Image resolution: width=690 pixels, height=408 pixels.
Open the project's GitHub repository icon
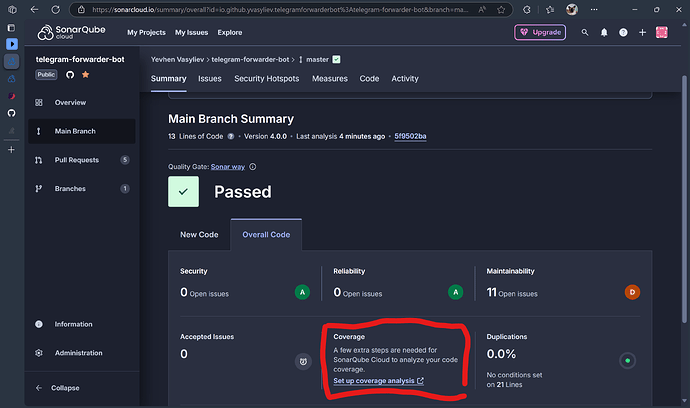pos(70,74)
